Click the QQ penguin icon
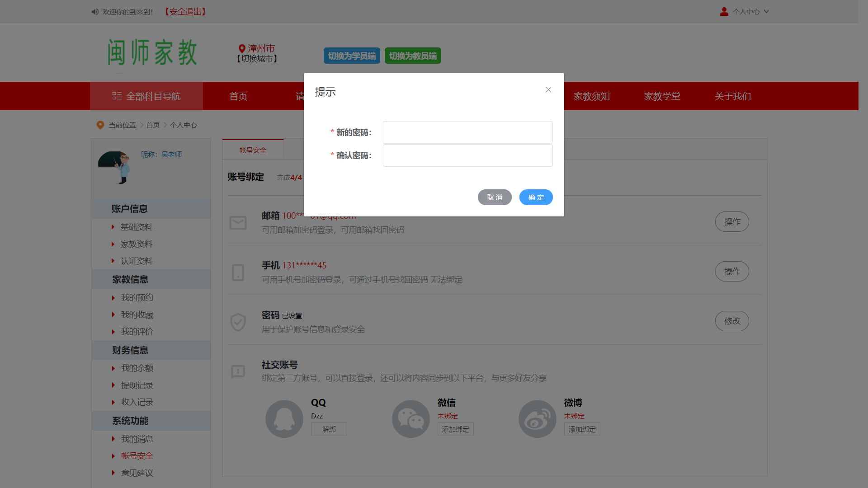 [284, 419]
